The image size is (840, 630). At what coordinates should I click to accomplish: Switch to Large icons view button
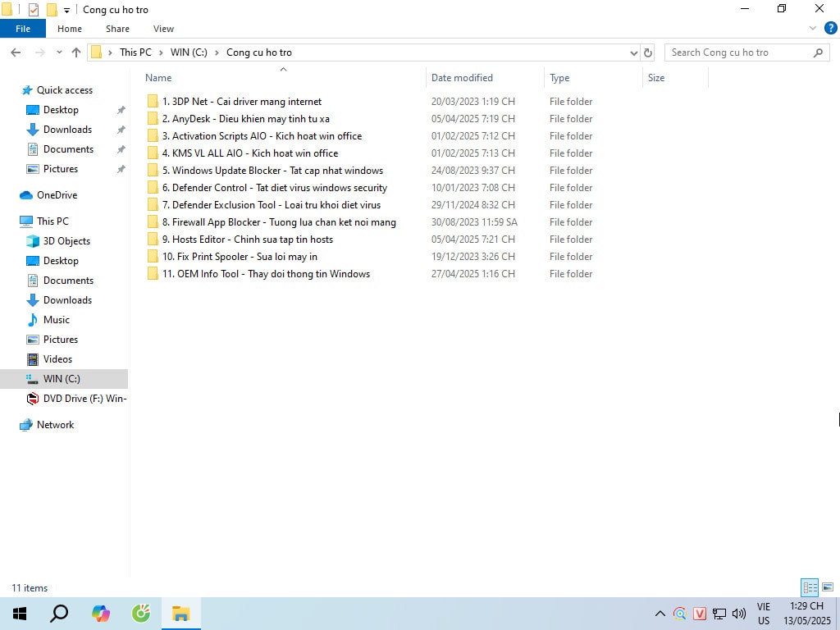pos(828,587)
